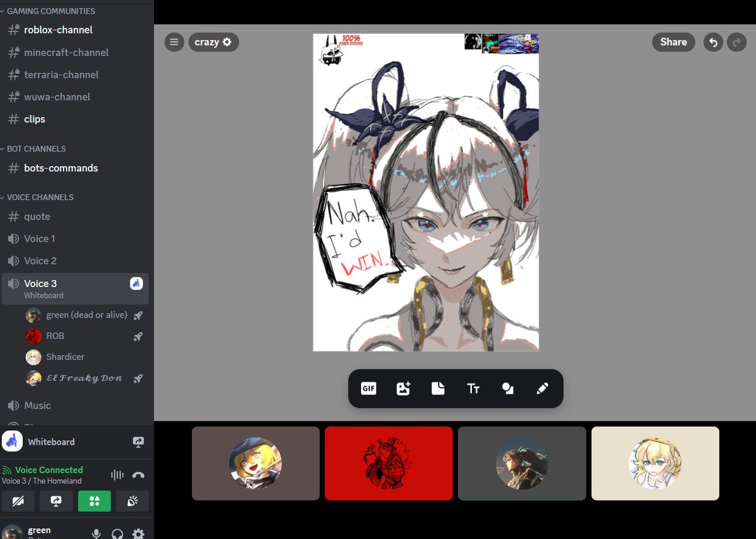Select the Text tool
This screenshot has height=539, width=756.
(x=473, y=389)
